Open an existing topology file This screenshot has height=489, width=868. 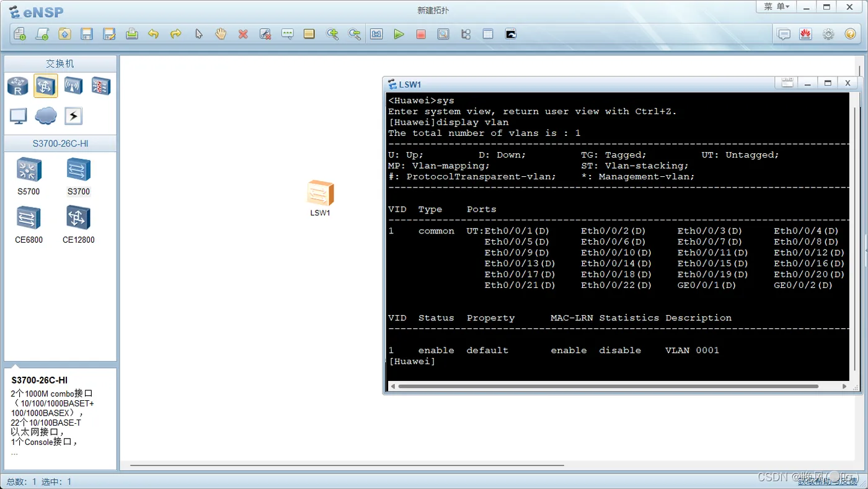point(64,34)
